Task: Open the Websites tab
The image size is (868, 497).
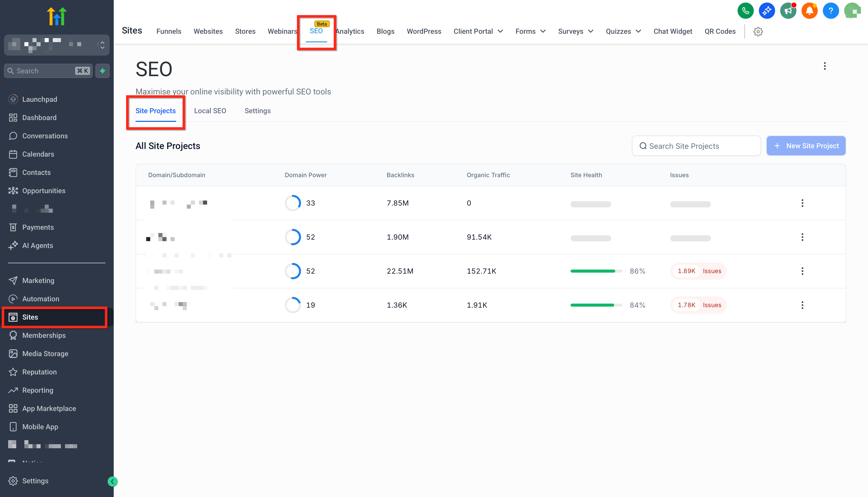Action: pyautogui.click(x=208, y=31)
